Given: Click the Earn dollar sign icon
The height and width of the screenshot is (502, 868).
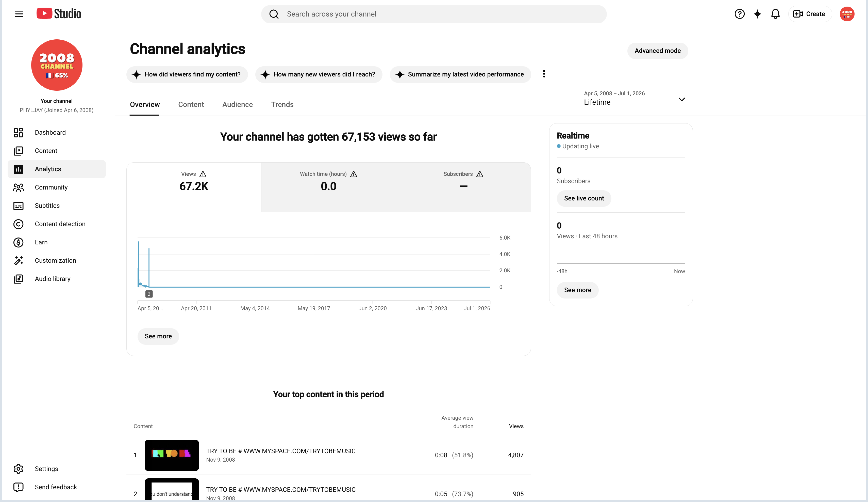Looking at the screenshot, I should click(x=18, y=242).
